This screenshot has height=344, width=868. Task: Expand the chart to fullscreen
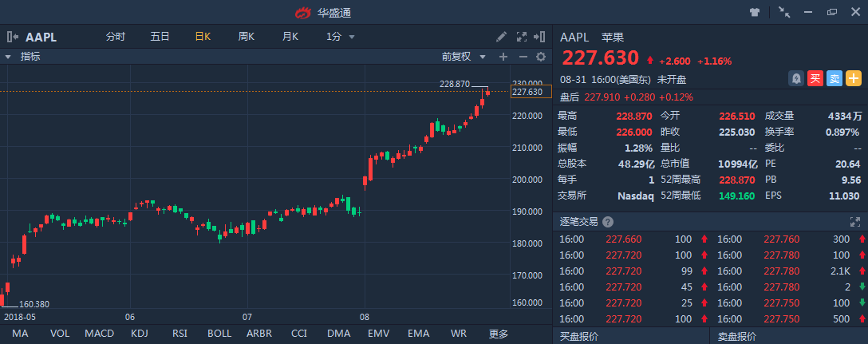[x=522, y=37]
